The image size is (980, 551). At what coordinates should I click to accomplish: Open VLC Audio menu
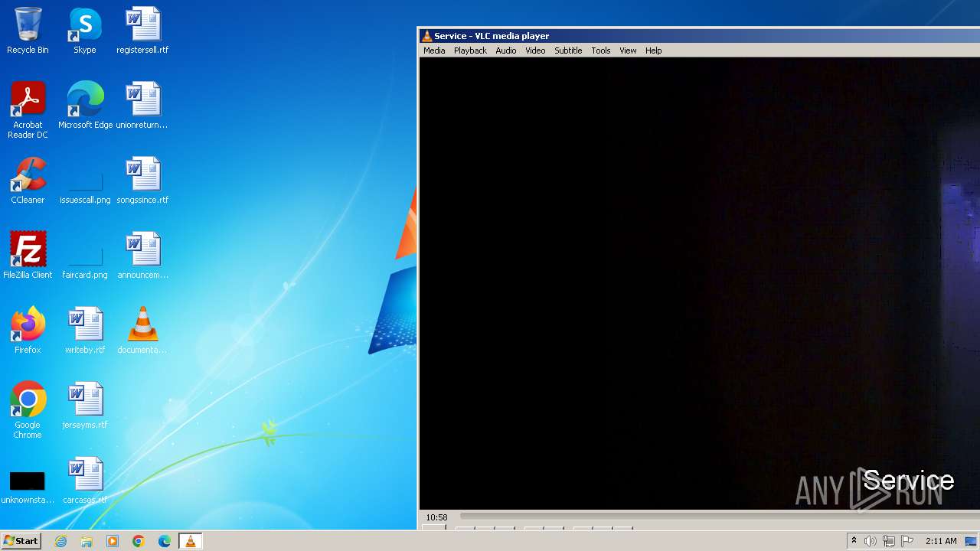(x=505, y=51)
